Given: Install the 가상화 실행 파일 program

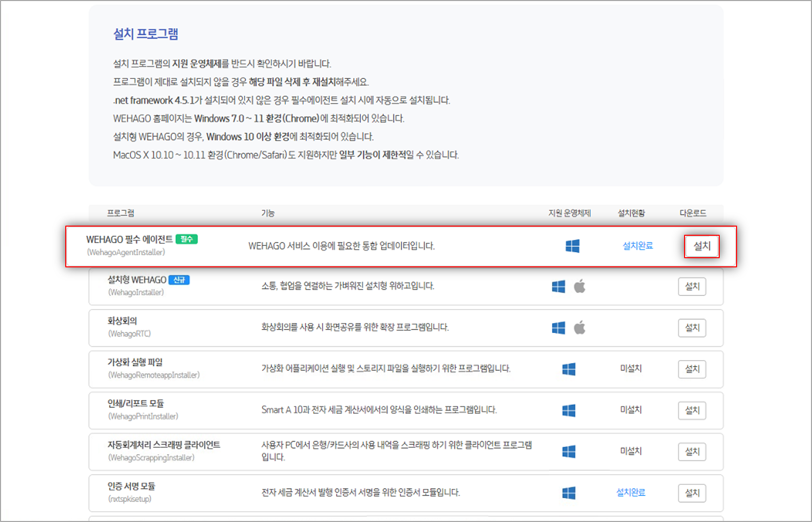Looking at the screenshot, I should [x=692, y=369].
